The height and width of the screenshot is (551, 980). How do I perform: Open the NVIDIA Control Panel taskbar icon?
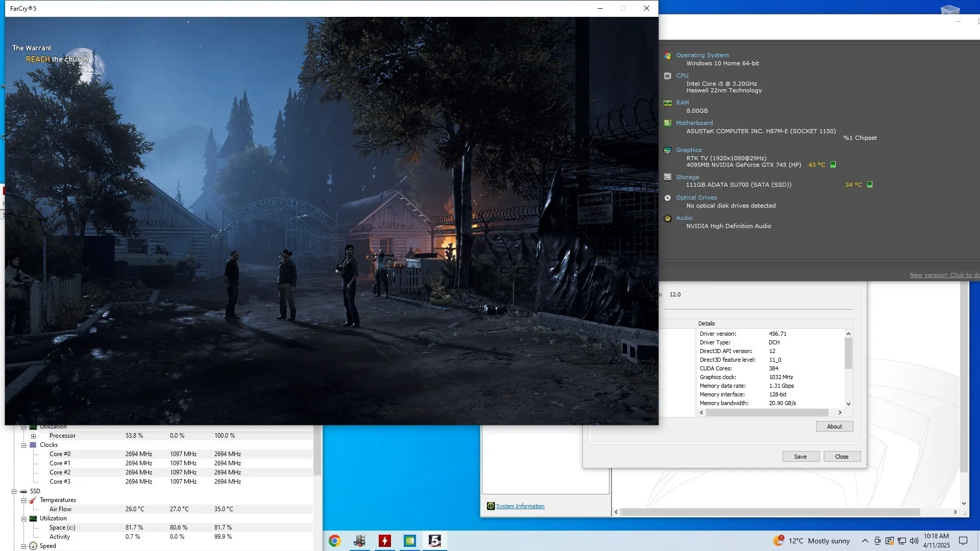pos(410,541)
